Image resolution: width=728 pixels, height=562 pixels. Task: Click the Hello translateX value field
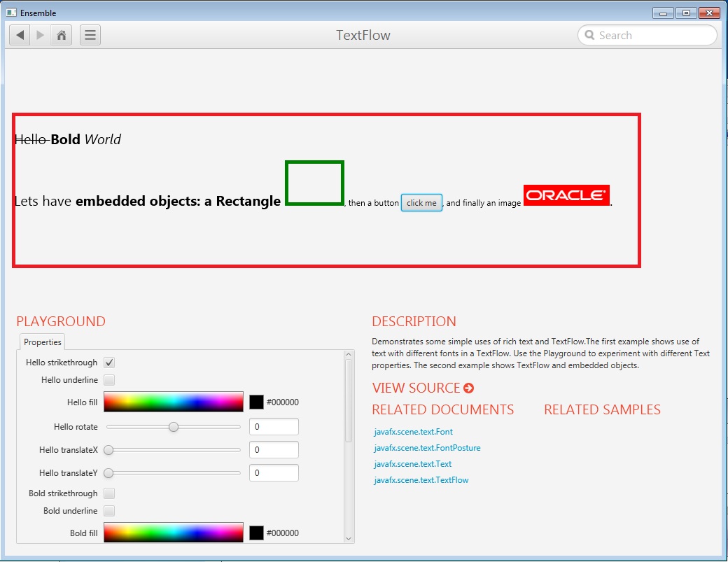pos(274,450)
